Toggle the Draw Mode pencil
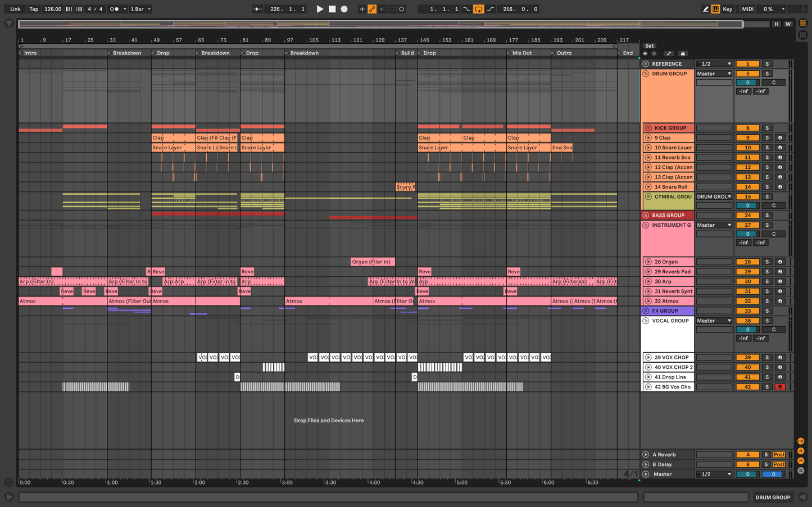 click(x=705, y=9)
